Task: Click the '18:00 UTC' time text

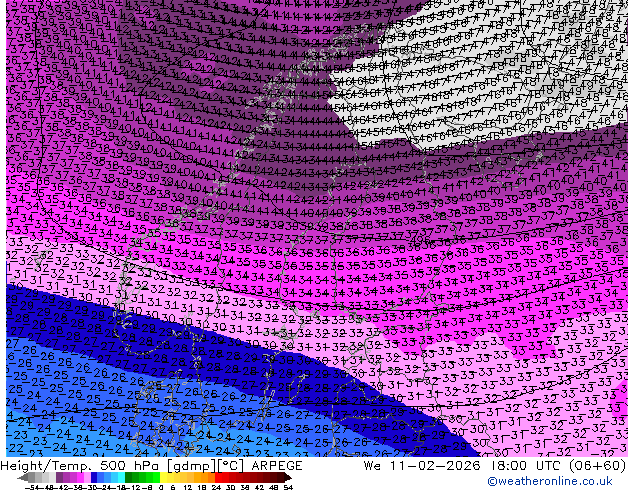Action: [527, 466]
